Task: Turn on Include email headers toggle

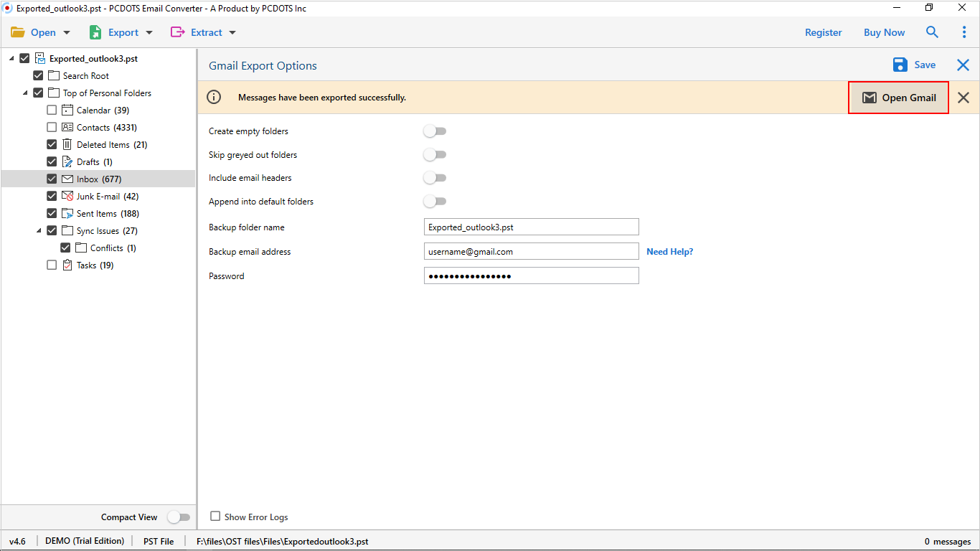Action: 435,178
